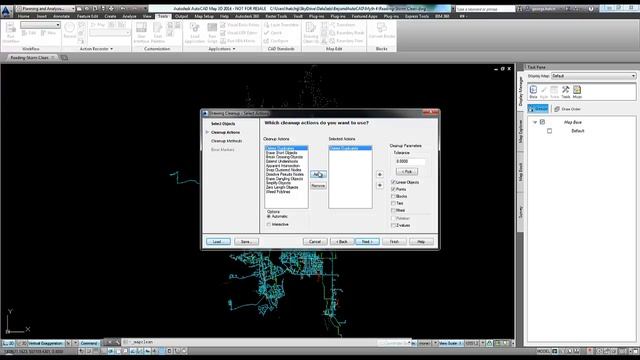
Task: Click the Transform tool in Map Edit
Action: click(x=342, y=25)
